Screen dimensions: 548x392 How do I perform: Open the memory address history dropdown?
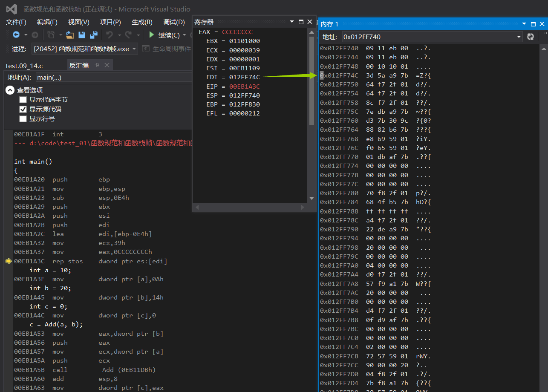[x=519, y=37]
